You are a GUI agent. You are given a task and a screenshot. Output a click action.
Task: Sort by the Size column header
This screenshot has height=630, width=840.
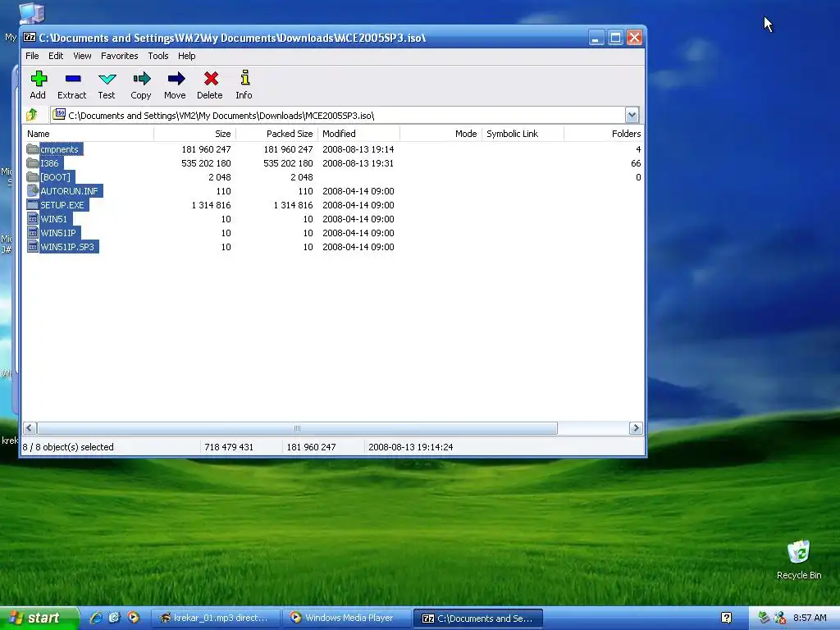tap(194, 134)
